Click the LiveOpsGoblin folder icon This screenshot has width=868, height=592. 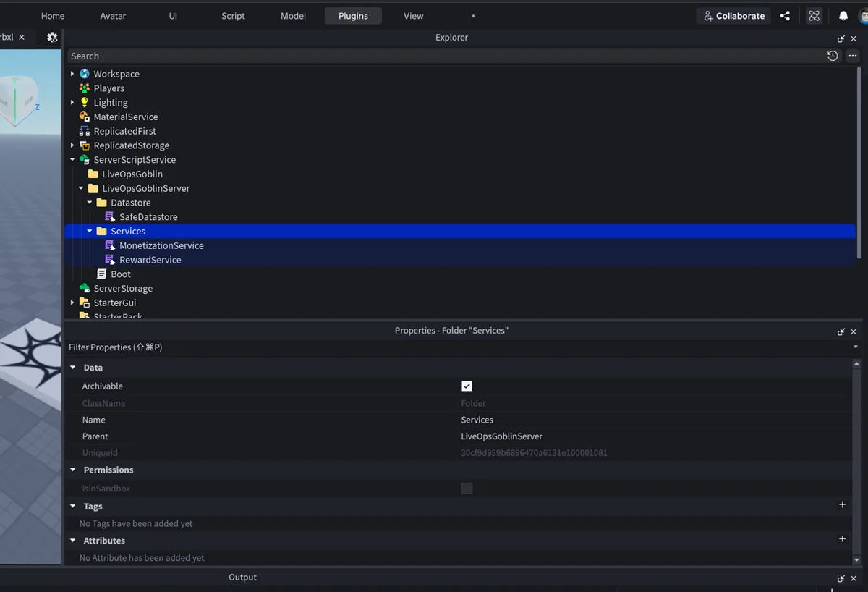coord(93,174)
